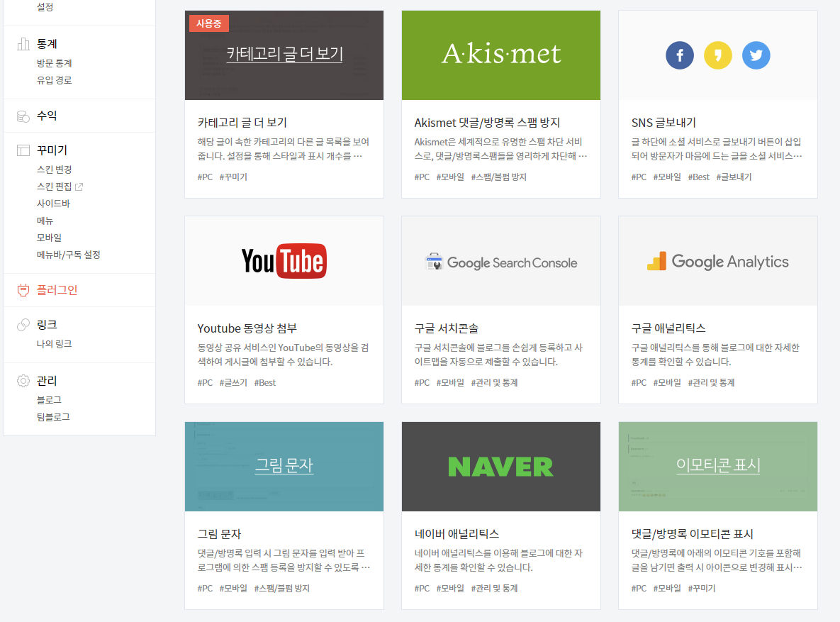Click the 네이버 애널리틱스 card title
The width and height of the screenshot is (840, 622).
[457, 534]
